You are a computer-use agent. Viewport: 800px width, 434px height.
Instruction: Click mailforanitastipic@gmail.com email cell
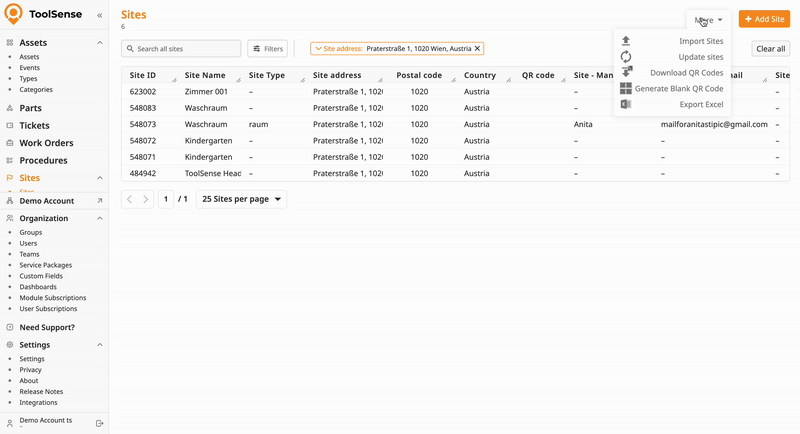point(714,124)
